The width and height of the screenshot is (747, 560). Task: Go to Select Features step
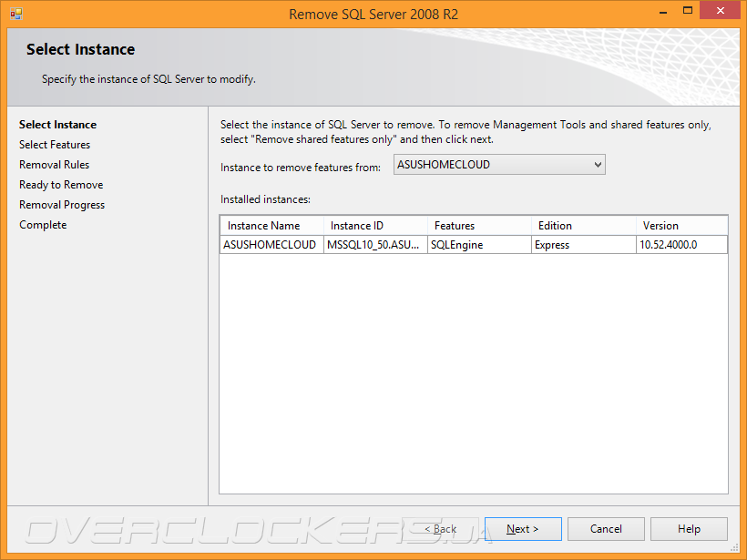click(x=55, y=145)
